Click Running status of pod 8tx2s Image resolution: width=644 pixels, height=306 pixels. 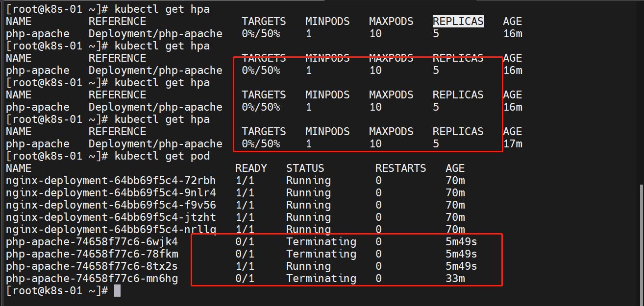coord(309,266)
